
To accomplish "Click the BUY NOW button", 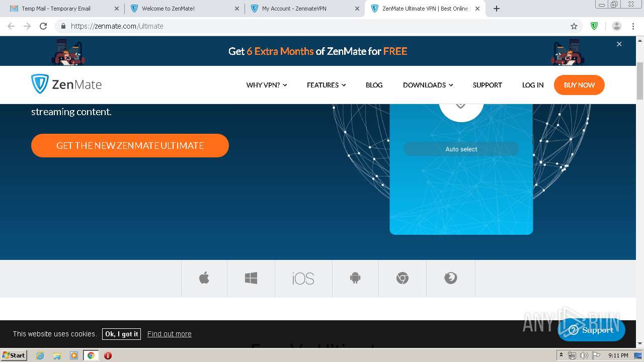I will pos(579,85).
